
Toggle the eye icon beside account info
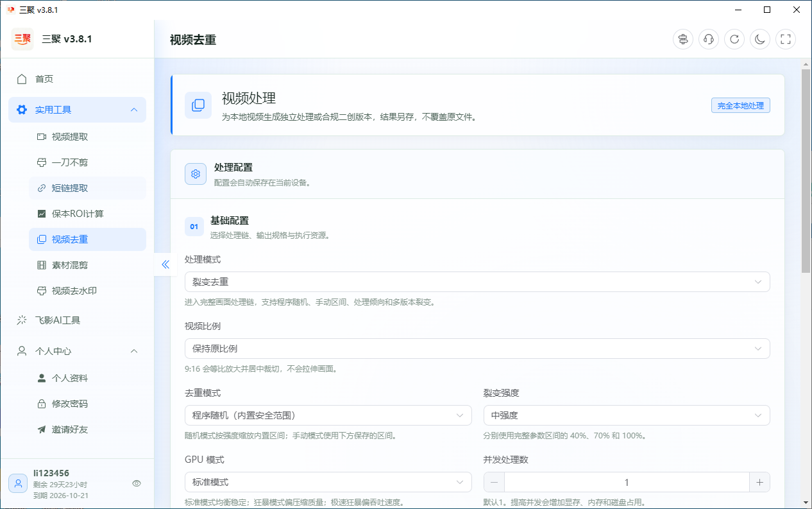pyautogui.click(x=137, y=483)
